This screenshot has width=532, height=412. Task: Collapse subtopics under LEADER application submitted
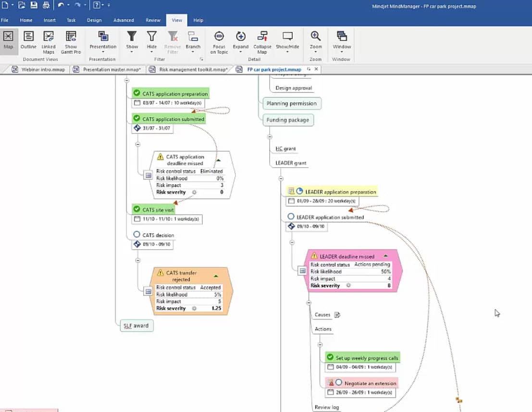point(292,242)
